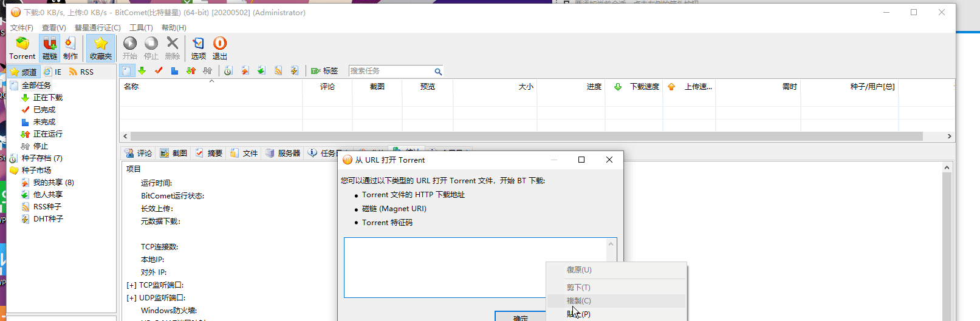The height and width of the screenshot is (321, 980).
Task: Sort by the 进度 column header
Action: click(x=571, y=87)
